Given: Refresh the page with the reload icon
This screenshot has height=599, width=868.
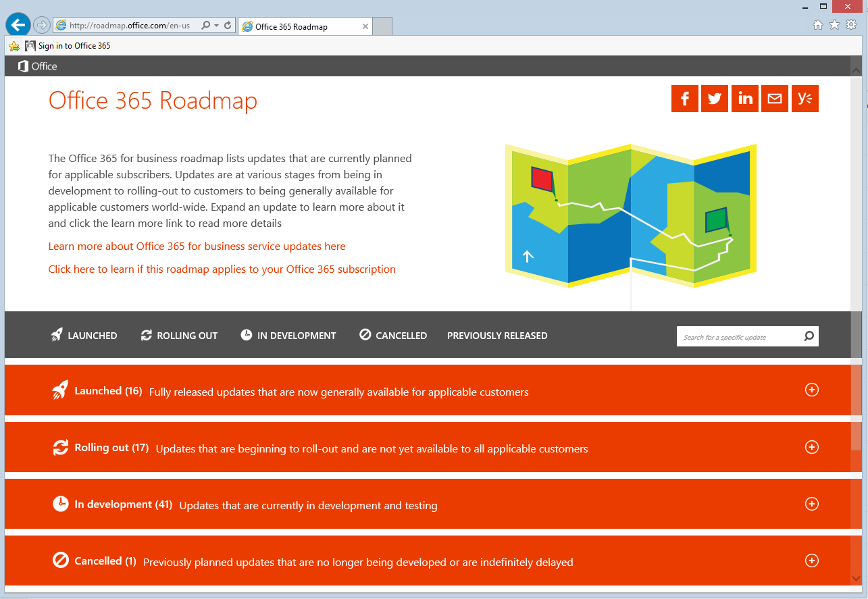Looking at the screenshot, I should pyautogui.click(x=228, y=26).
